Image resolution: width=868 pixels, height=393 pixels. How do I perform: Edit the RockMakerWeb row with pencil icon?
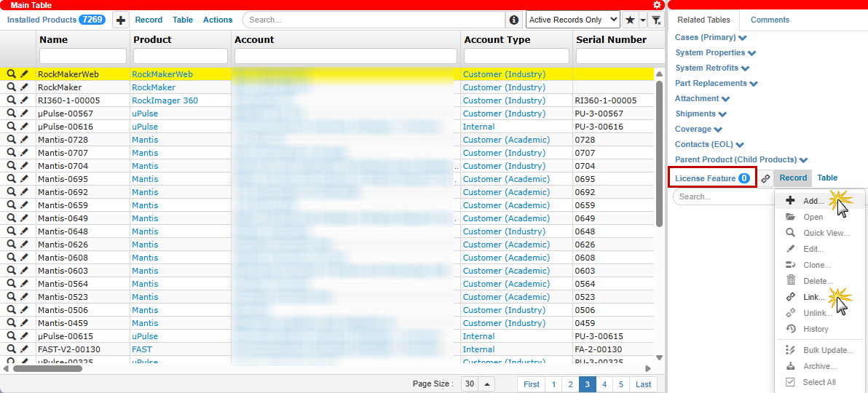click(24, 74)
